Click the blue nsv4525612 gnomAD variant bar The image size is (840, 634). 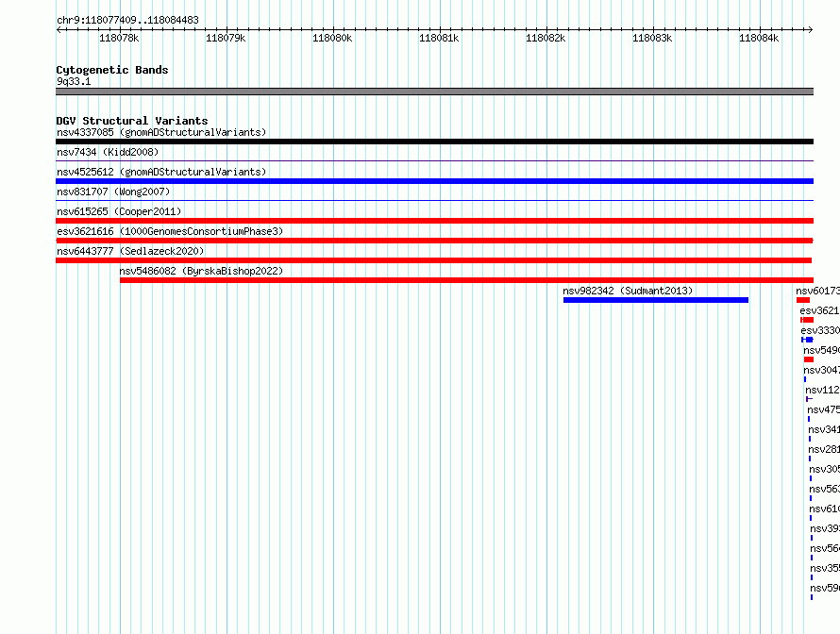click(434, 181)
